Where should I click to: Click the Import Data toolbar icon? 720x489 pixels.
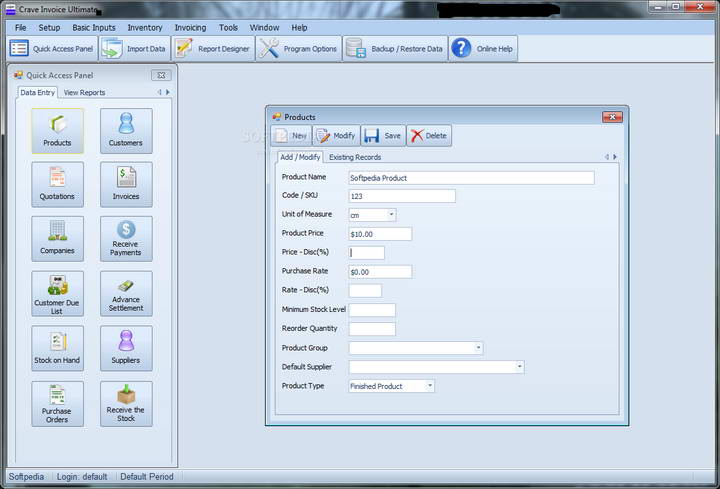click(135, 48)
